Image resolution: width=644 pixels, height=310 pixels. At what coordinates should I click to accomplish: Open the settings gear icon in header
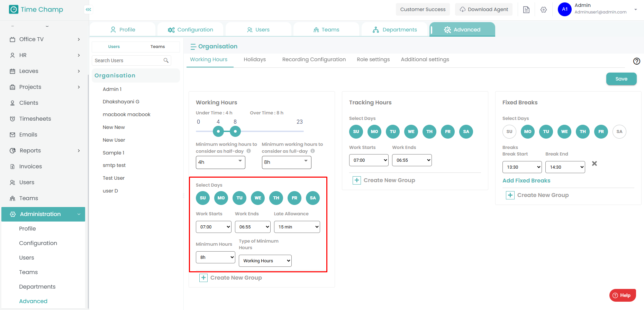click(544, 10)
